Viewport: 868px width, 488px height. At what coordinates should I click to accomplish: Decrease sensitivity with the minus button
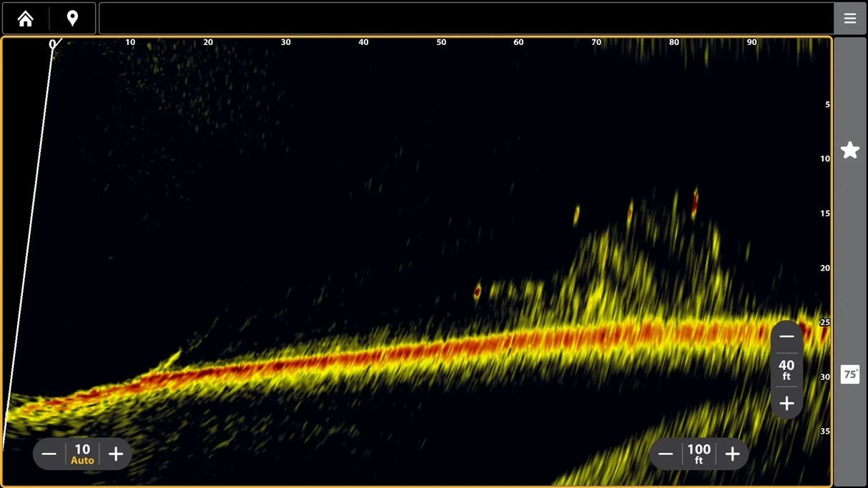tap(49, 453)
